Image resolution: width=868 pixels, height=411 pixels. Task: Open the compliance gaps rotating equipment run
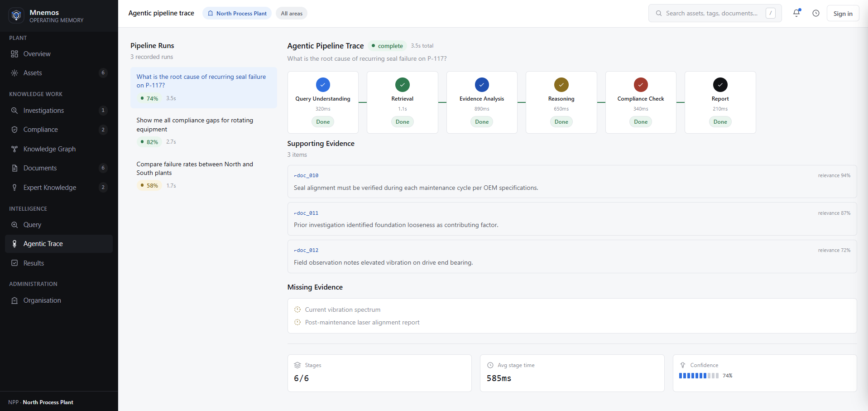click(203, 131)
